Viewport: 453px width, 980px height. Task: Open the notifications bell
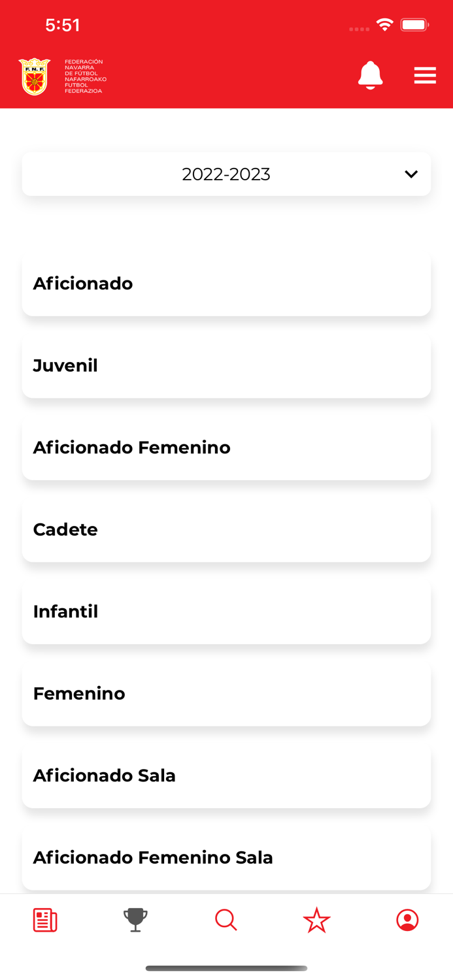pos(371,75)
